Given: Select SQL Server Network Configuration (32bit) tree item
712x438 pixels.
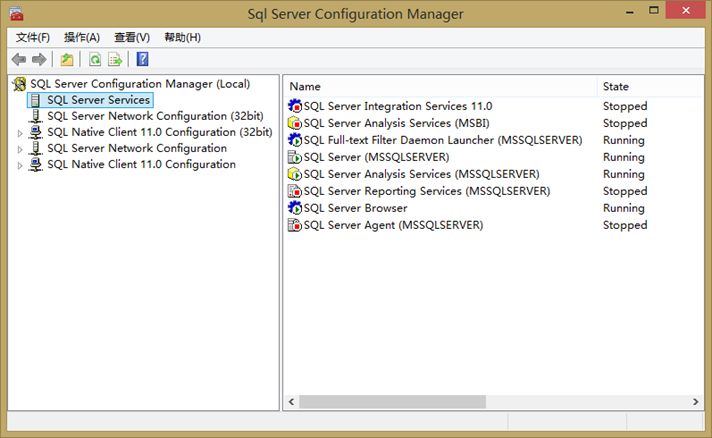Looking at the screenshot, I should (155, 116).
